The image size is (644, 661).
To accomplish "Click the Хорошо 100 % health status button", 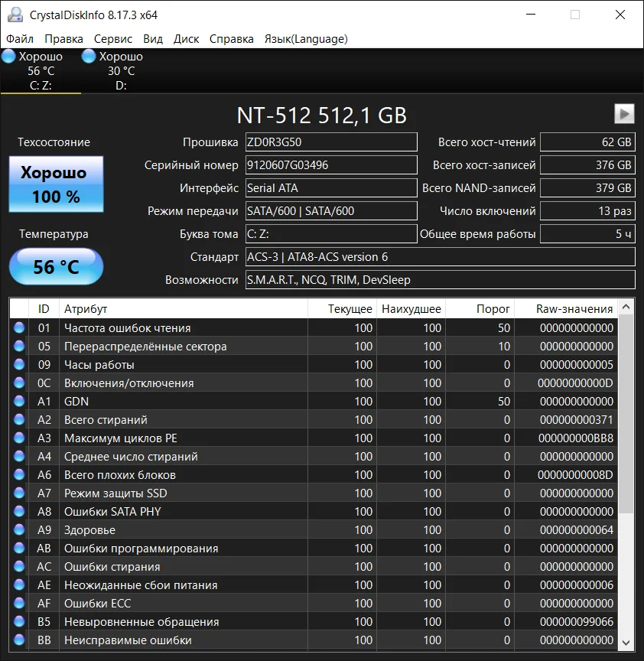I will pyautogui.click(x=56, y=184).
